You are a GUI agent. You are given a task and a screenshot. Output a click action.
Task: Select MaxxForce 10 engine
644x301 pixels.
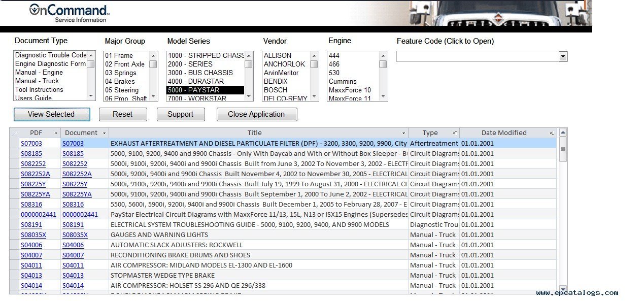[350, 90]
